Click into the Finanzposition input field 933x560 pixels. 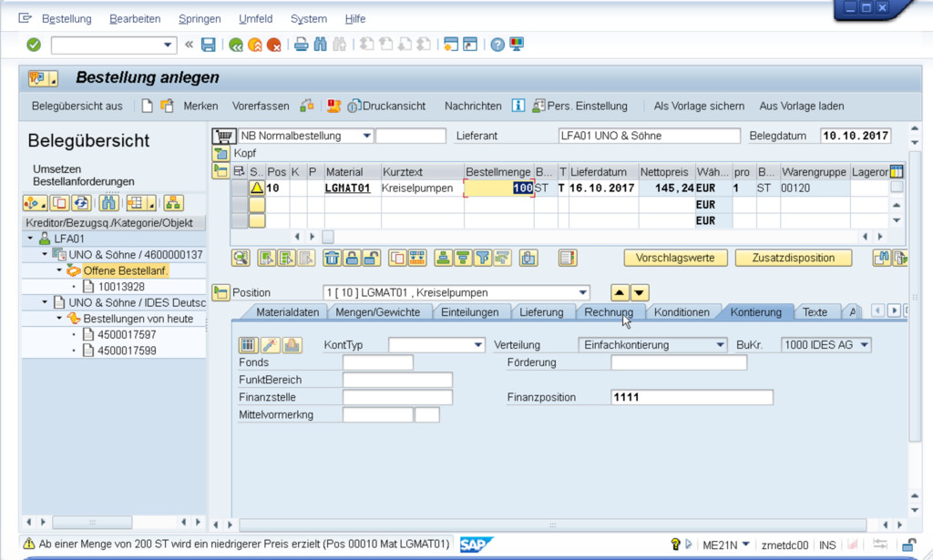point(692,397)
